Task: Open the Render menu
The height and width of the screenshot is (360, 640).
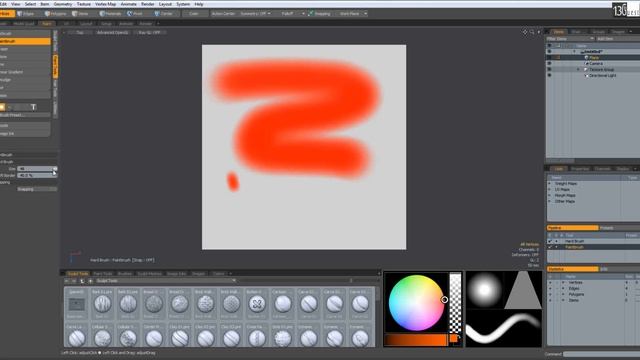Action: coord(148,4)
